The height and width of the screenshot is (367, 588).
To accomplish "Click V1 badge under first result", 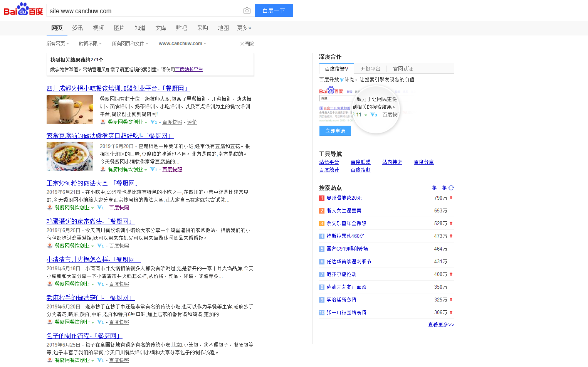I will 154,122.
